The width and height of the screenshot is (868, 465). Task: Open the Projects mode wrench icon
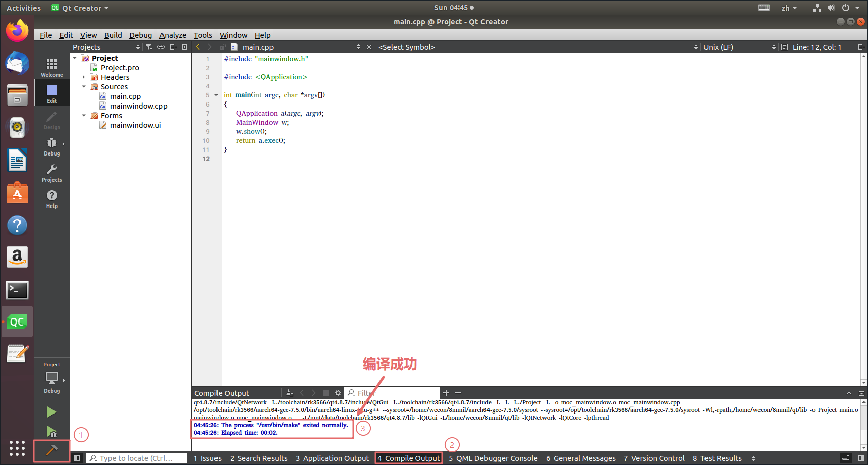tap(52, 173)
